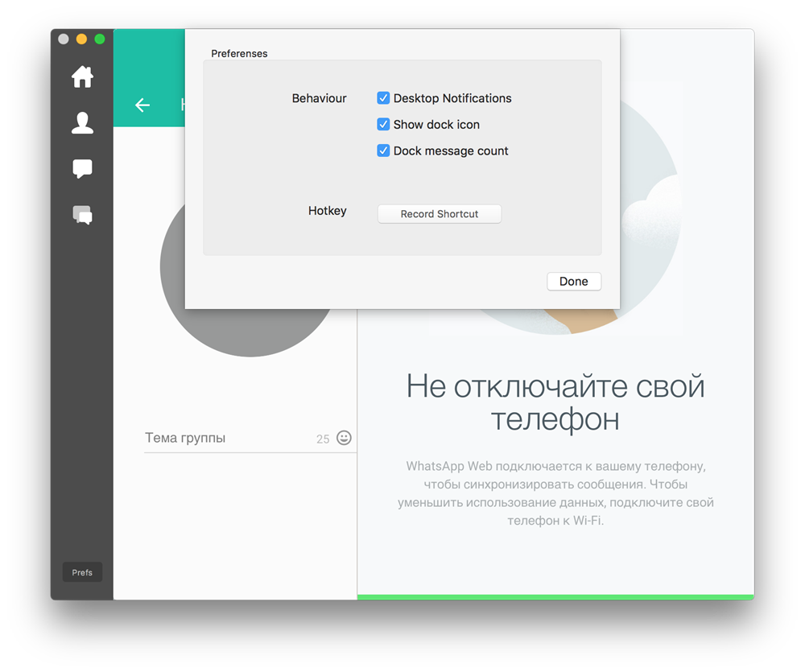The height and width of the screenshot is (672, 805).
Task: Open the Home sidebar icon
Action: tap(82, 77)
